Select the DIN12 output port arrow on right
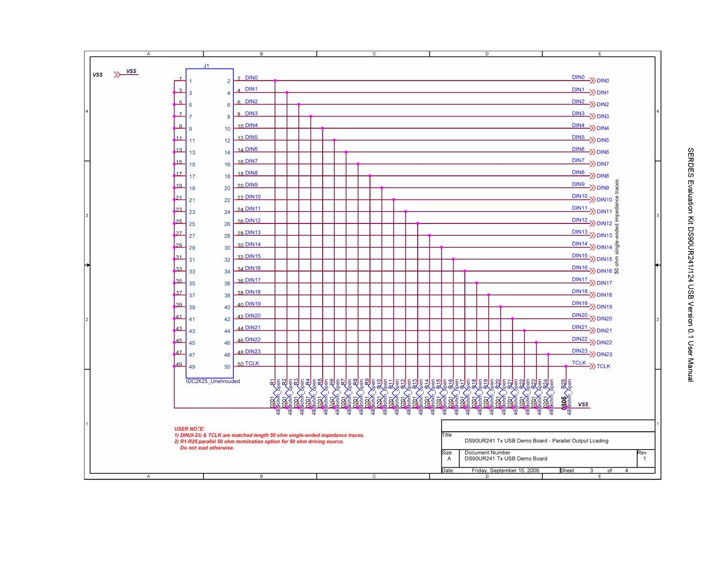The width and height of the screenshot is (728, 563). [x=593, y=223]
